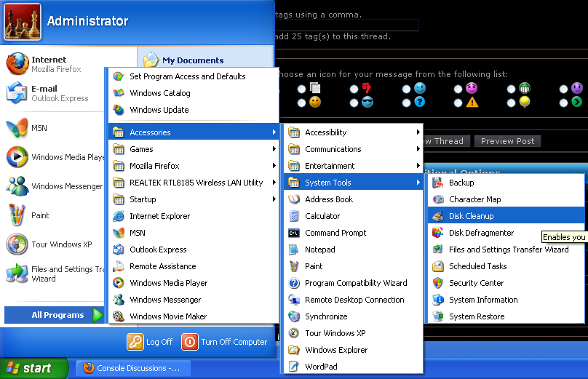Viewport: 588px width, 379px height.
Task: Click the Mozilla Firefox Internet icon
Action: [x=17, y=64]
